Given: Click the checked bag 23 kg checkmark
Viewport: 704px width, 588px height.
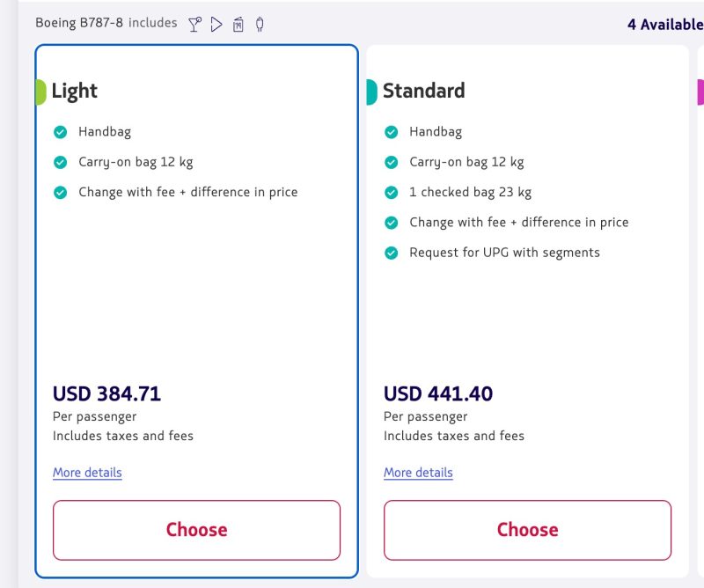Looking at the screenshot, I should (x=392, y=192).
